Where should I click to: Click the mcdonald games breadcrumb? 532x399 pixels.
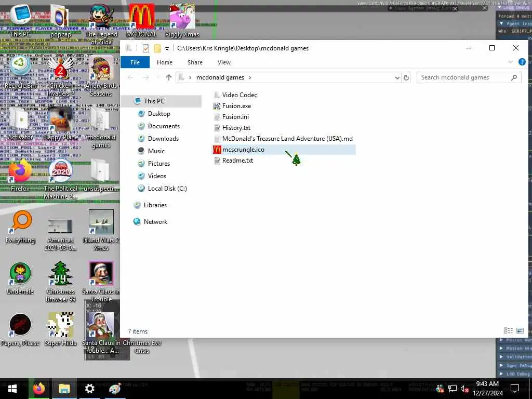pyautogui.click(x=220, y=77)
